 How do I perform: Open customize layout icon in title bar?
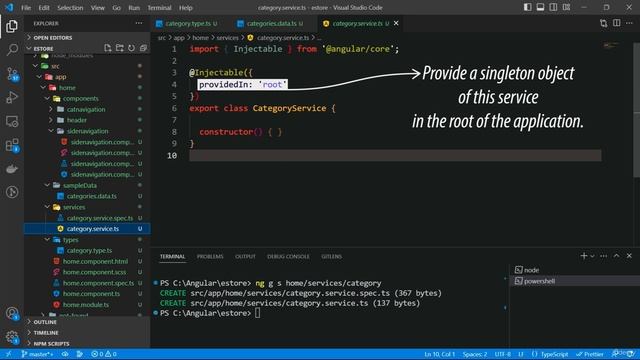[x=566, y=7]
